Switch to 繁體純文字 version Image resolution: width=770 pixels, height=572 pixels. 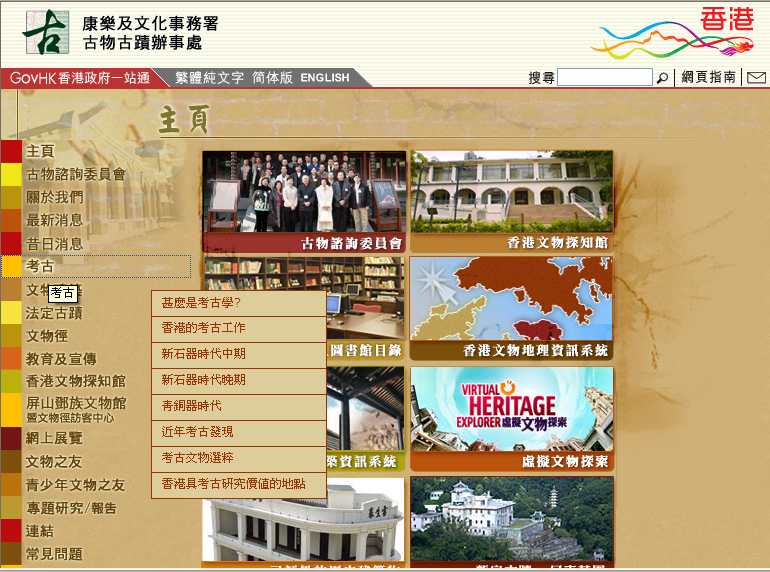210,78
